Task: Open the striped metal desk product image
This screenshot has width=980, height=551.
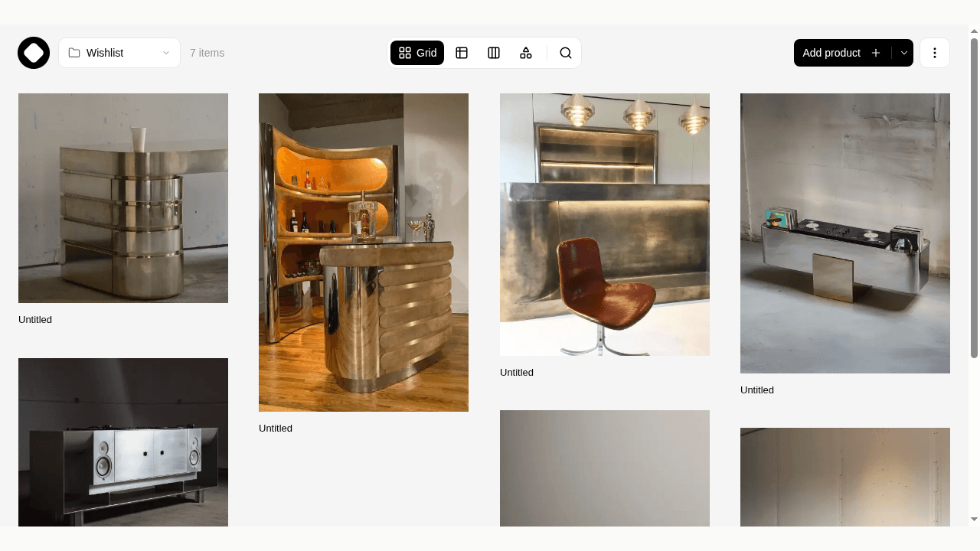Action: [123, 198]
